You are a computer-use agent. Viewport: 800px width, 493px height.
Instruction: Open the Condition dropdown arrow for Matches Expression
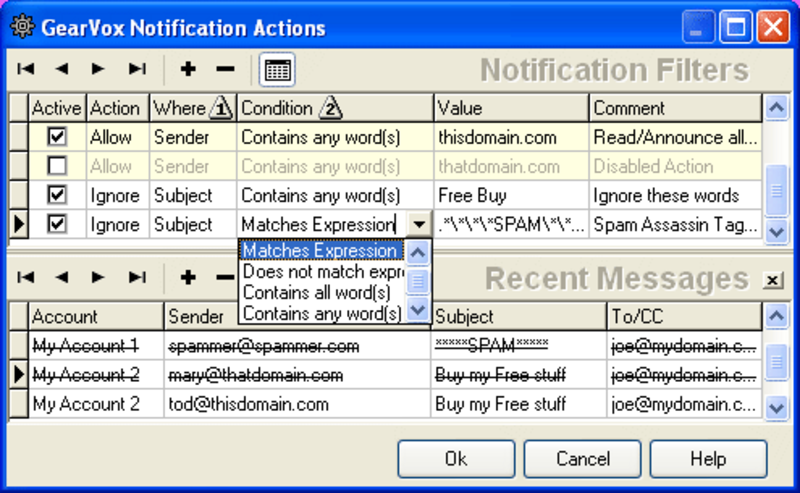pos(419,224)
